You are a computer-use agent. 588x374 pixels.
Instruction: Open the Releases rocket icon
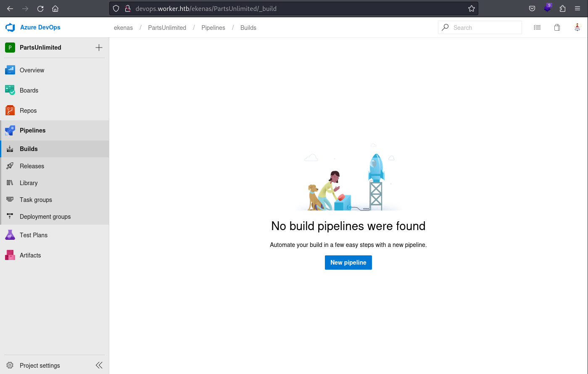(x=10, y=166)
